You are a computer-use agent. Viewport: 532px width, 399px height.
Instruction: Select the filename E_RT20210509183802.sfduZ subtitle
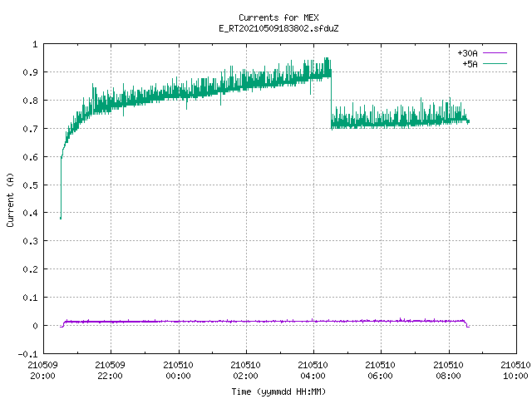[278, 28]
